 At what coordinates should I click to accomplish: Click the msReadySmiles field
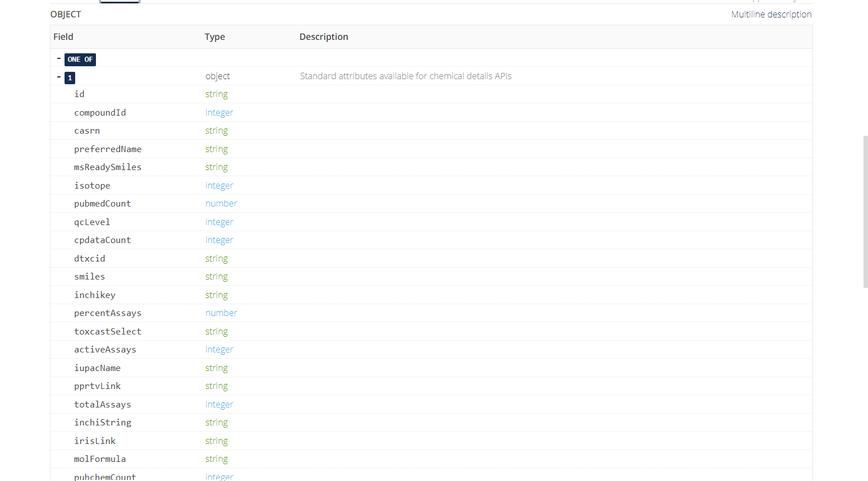(x=108, y=167)
